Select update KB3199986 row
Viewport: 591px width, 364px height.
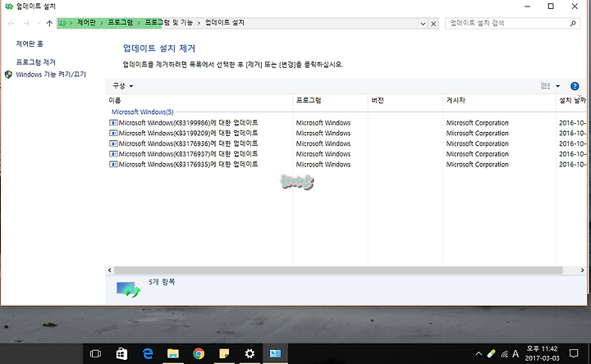[x=346, y=123]
